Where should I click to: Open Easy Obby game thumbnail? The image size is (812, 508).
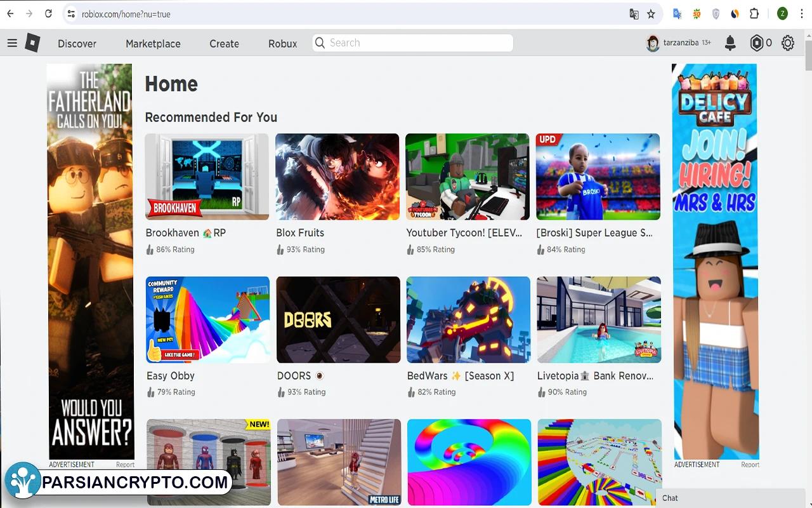(x=207, y=319)
